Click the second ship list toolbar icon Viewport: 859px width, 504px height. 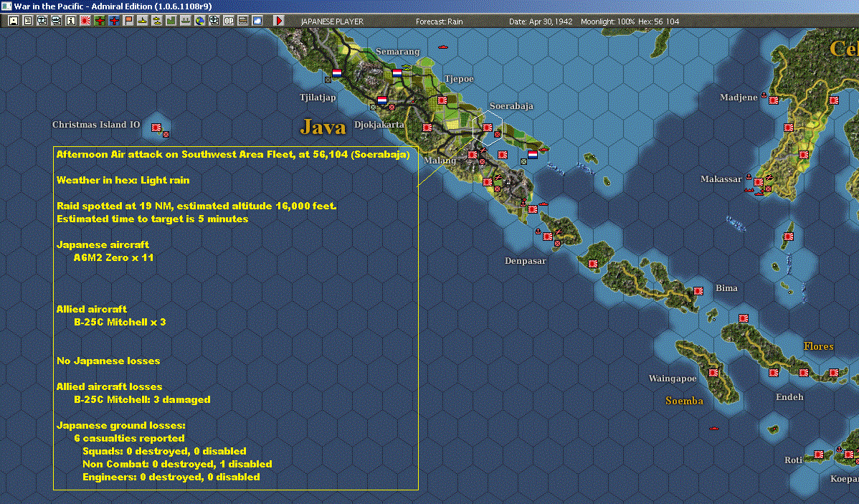click(57, 21)
